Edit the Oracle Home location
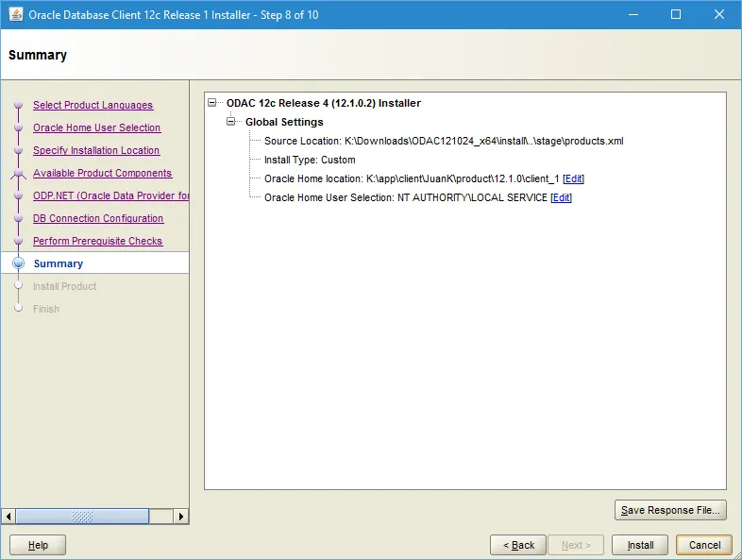The height and width of the screenshot is (560, 742). [x=574, y=178]
